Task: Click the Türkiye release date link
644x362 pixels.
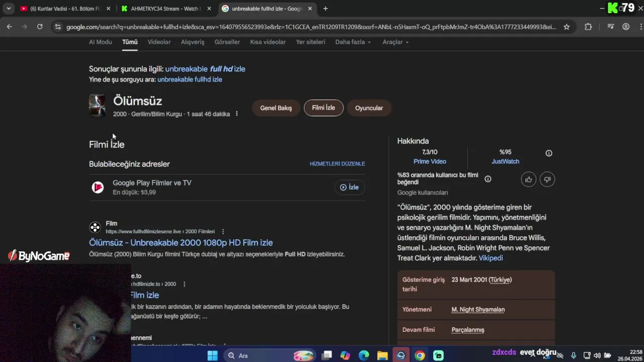Action: (500, 280)
